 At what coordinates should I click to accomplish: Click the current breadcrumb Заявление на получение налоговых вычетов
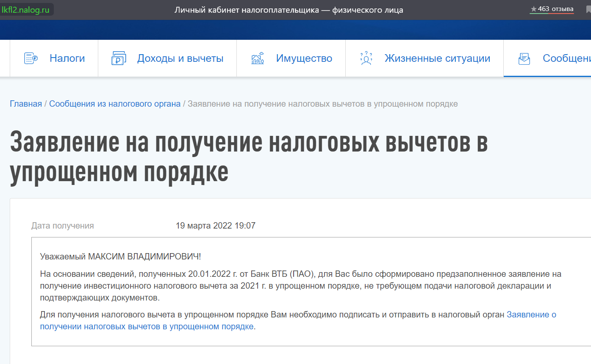coord(323,104)
